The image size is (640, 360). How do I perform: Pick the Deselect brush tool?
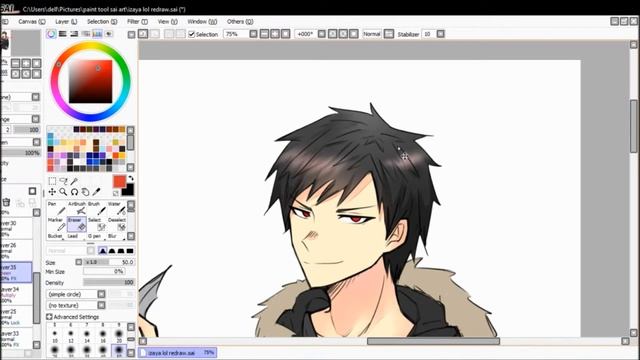[x=117, y=224]
